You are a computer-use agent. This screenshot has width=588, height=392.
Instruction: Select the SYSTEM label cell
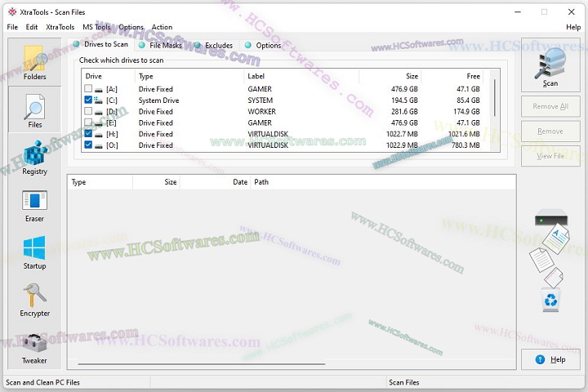click(x=260, y=100)
